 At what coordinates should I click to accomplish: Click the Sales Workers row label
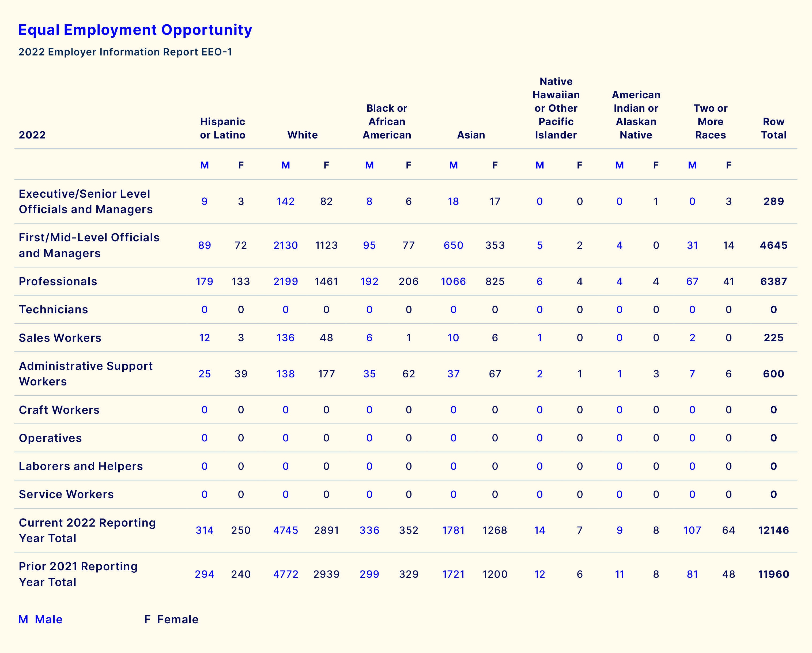pyautogui.click(x=60, y=338)
